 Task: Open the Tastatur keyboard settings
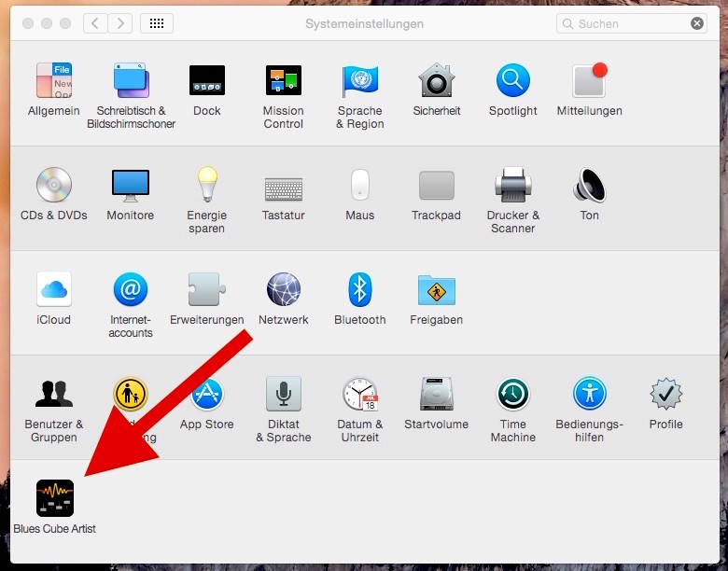tap(283, 189)
